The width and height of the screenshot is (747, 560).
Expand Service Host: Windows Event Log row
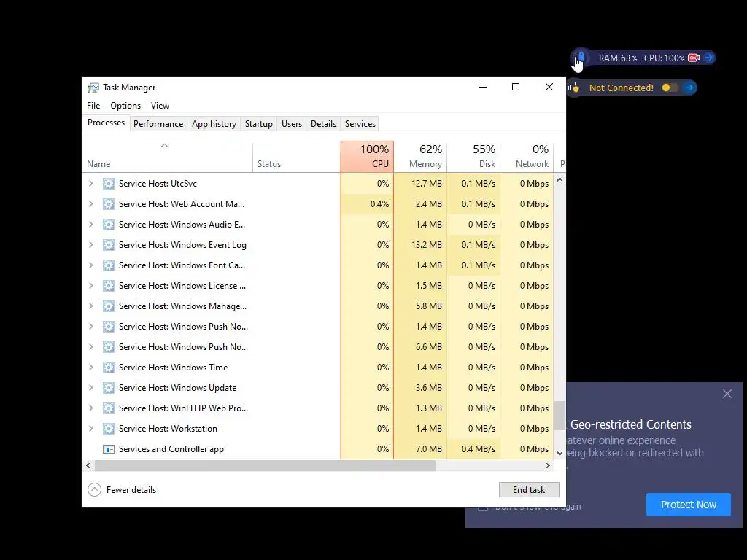[x=91, y=245]
